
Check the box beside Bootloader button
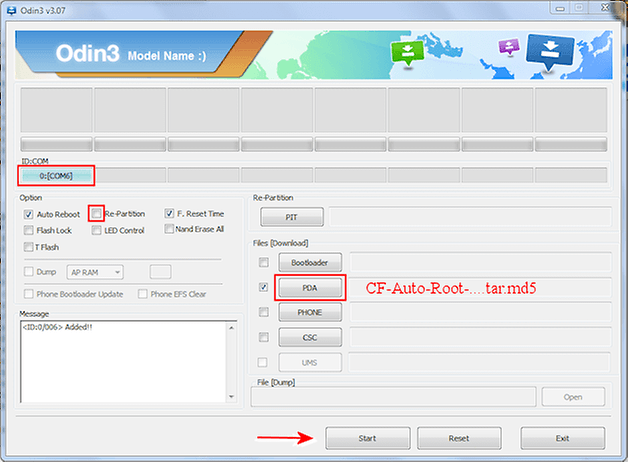(x=264, y=263)
